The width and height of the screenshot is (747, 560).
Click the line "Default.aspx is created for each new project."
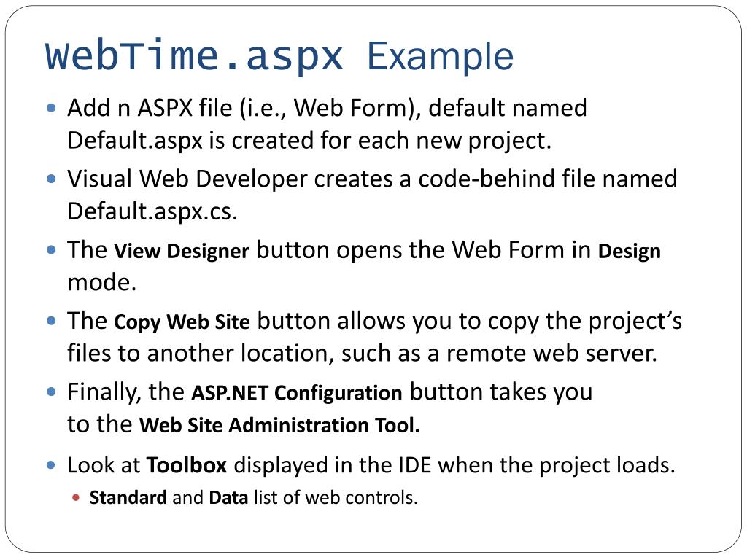point(309,141)
